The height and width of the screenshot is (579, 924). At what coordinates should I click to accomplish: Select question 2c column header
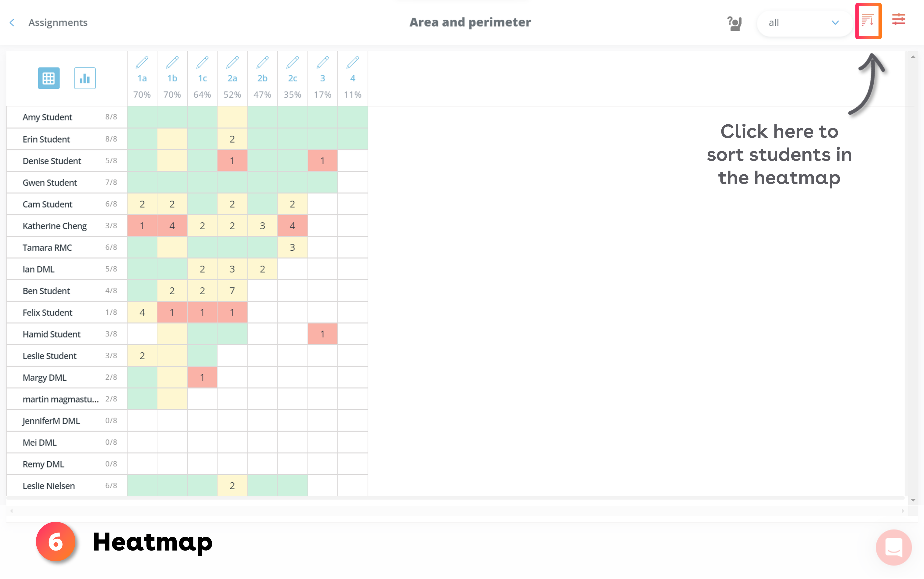(292, 78)
